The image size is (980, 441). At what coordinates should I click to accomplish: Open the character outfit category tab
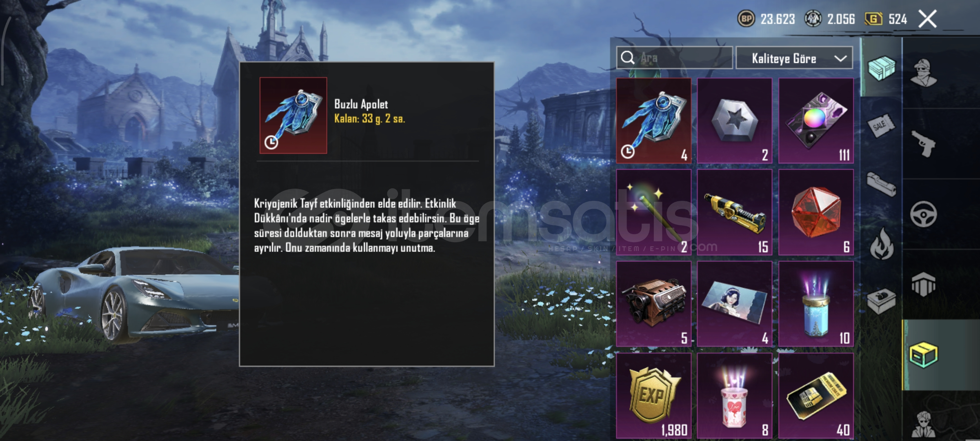point(924,73)
